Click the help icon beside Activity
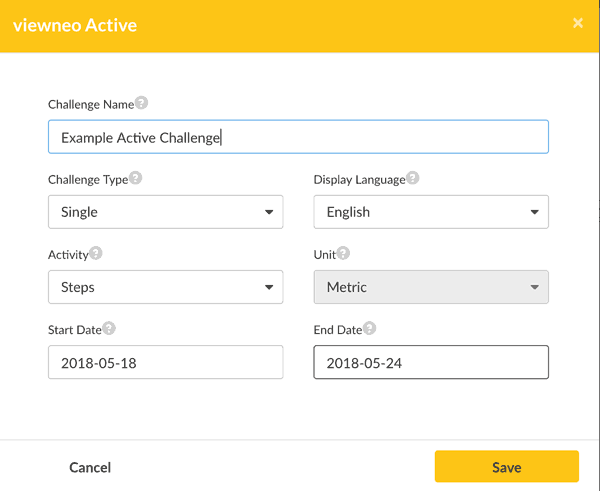Viewport: 600px width, 495px height. click(x=96, y=253)
